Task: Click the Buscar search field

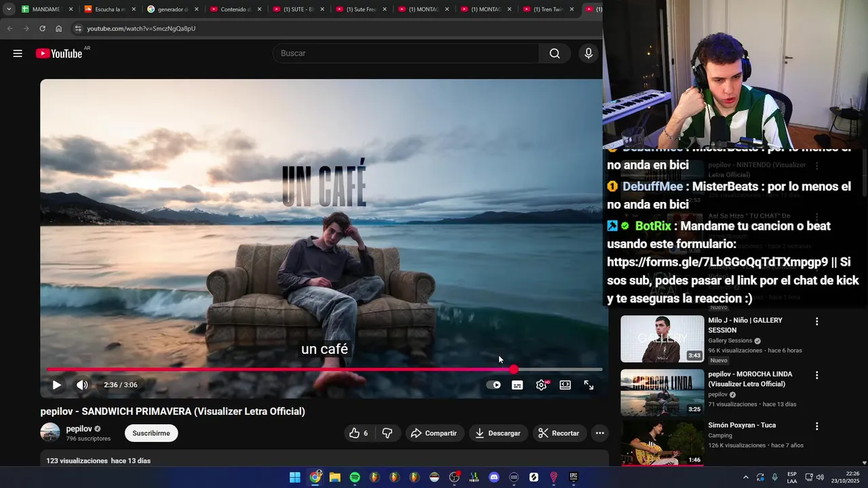Action: point(406,54)
